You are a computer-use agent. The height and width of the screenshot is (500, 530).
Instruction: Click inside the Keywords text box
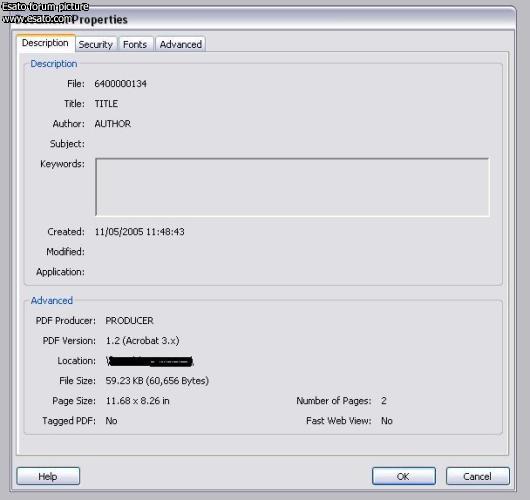[292, 187]
